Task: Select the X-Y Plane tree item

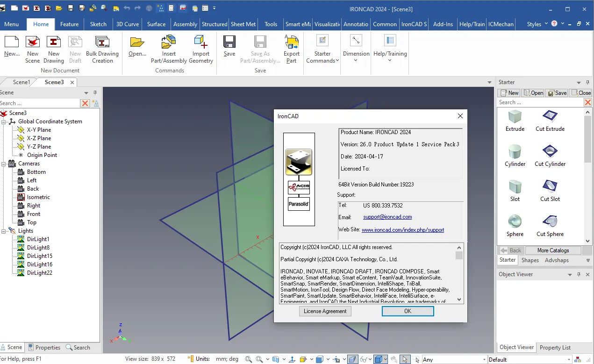Action: (39, 130)
